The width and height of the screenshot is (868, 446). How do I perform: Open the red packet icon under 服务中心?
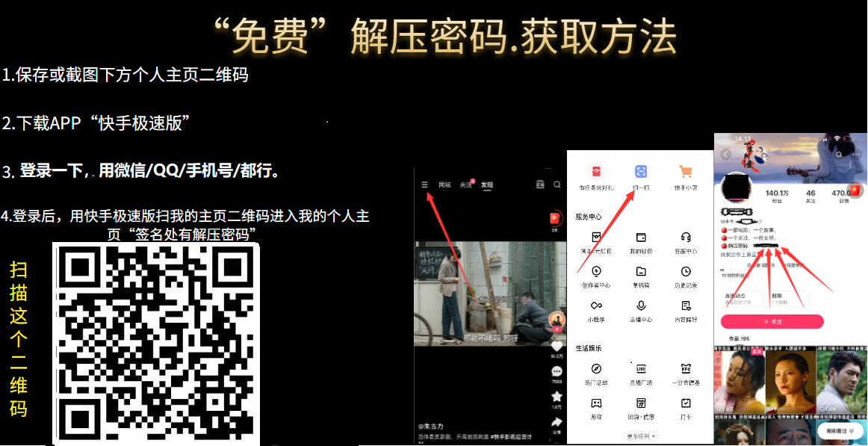click(x=596, y=238)
